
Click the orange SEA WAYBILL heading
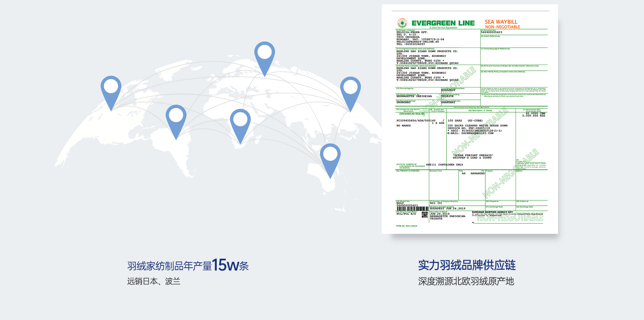501,22
